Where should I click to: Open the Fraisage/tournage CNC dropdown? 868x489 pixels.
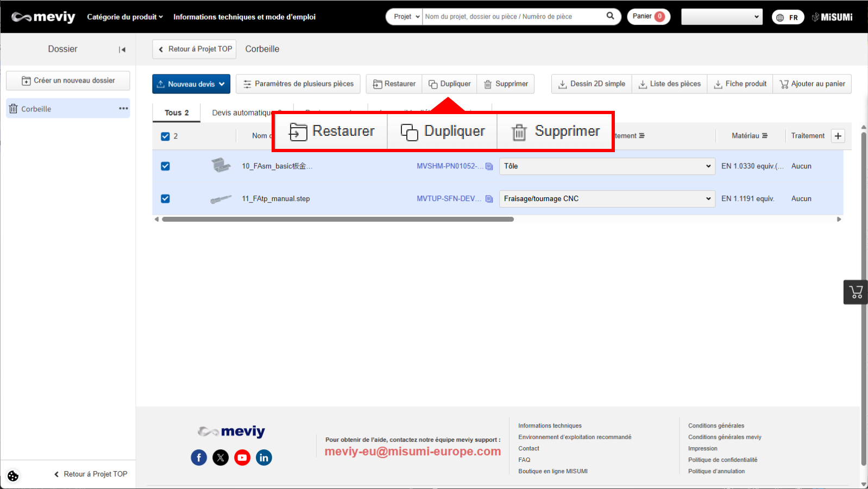point(607,199)
